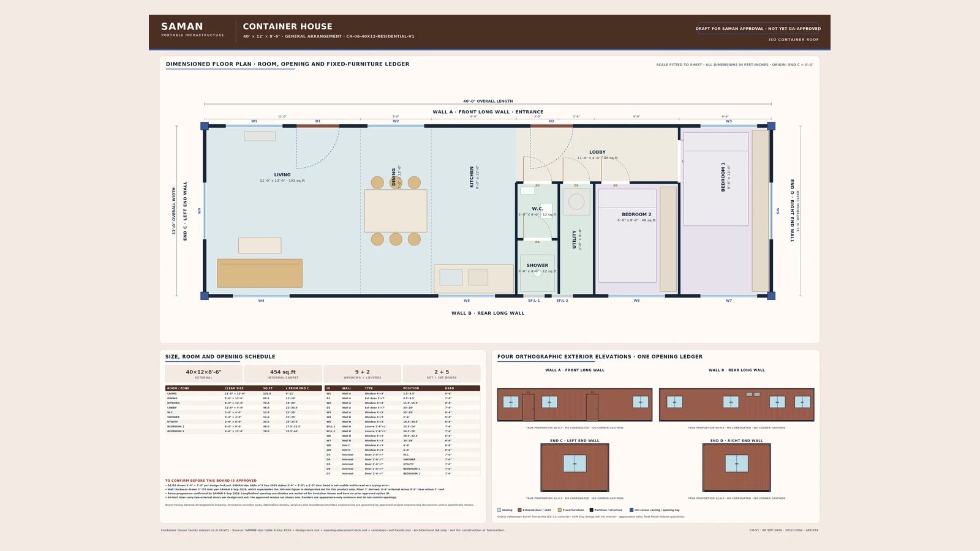Click window tag W4 on rear wall
Image resolution: width=980 pixels, height=551 pixels.
point(261,301)
